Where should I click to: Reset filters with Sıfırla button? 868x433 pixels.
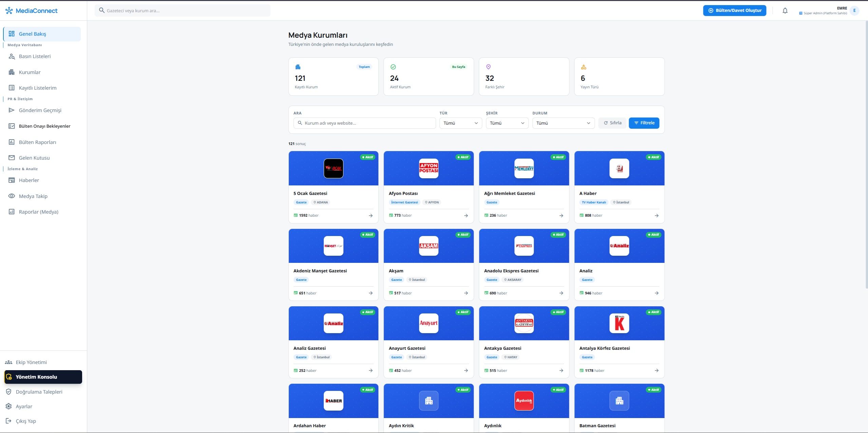(x=612, y=123)
